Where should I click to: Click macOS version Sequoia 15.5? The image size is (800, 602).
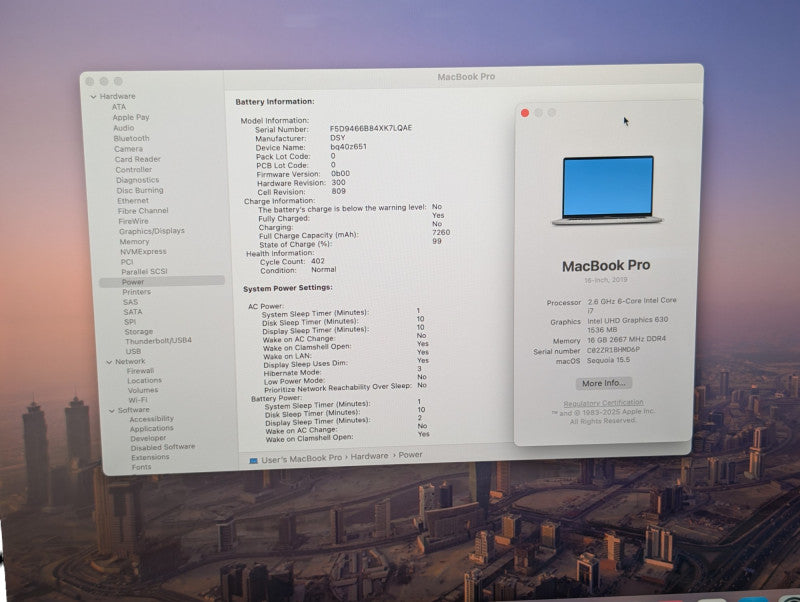(608, 360)
